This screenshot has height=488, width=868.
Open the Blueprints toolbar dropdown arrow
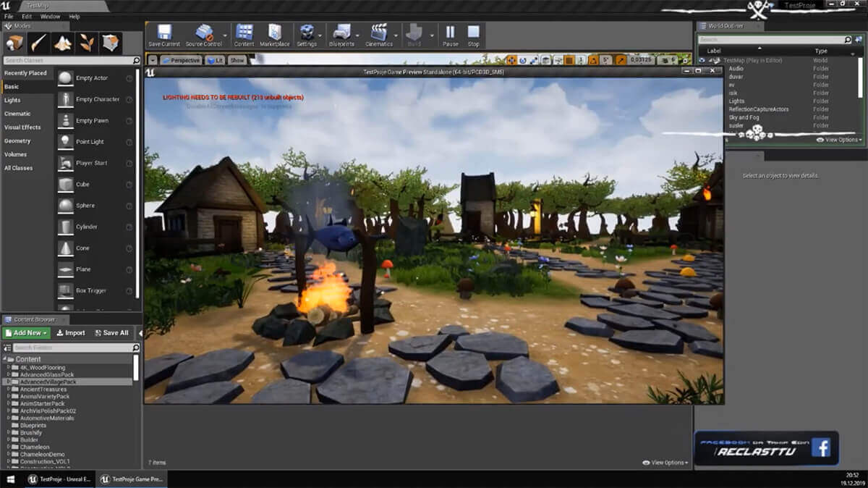tap(357, 35)
